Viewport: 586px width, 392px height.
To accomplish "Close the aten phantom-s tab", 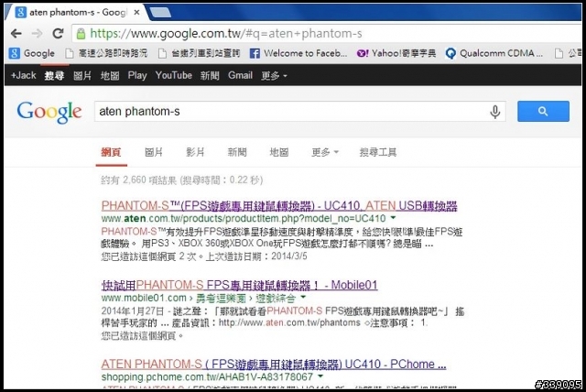I will 136,12.
